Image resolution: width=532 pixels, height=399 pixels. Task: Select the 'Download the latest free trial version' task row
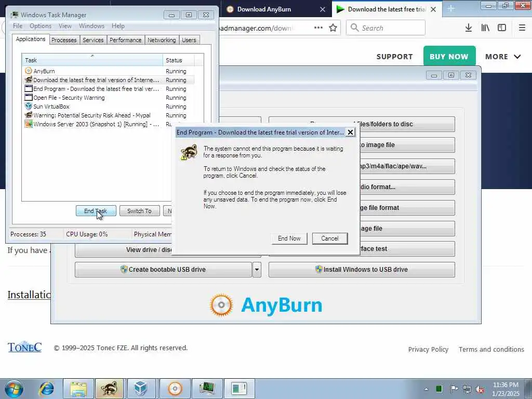point(109,79)
